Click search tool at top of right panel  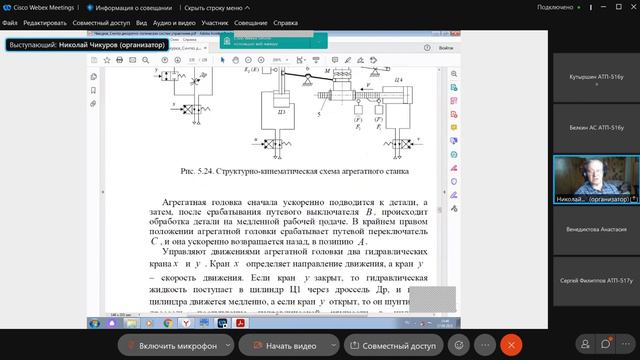pos(454,74)
